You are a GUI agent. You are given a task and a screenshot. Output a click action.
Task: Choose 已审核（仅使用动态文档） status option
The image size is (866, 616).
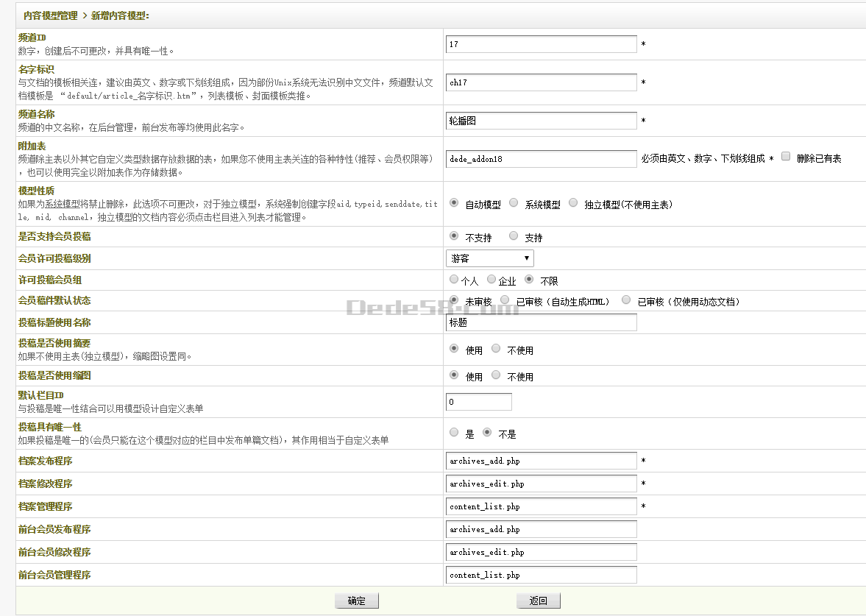[626, 300]
